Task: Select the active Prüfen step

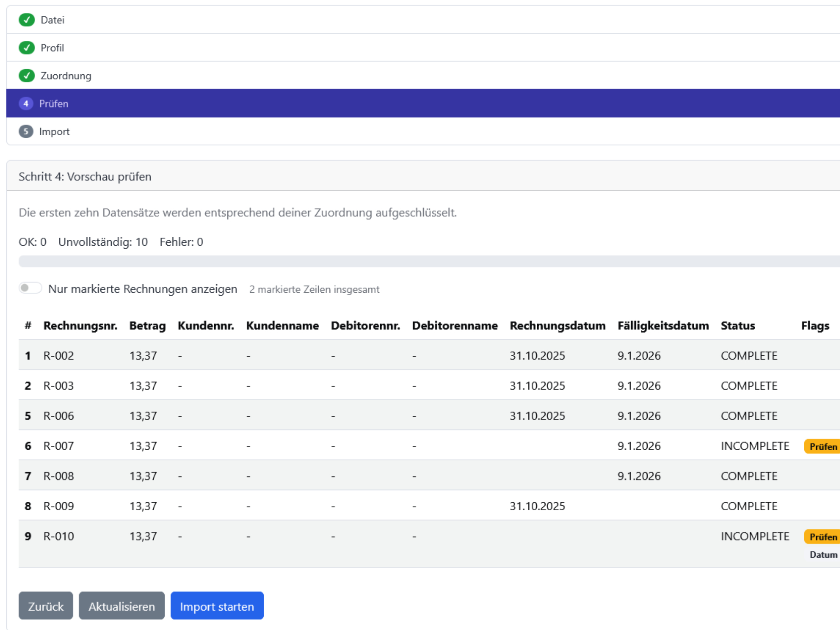Action: pos(423,103)
